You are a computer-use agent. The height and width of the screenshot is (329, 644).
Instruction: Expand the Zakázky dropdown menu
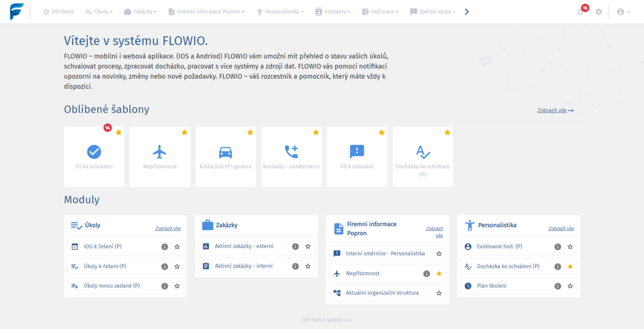(x=140, y=12)
